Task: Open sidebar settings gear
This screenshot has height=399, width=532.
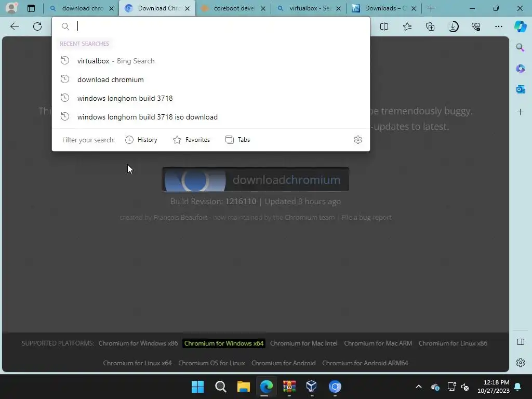Action: point(520,363)
